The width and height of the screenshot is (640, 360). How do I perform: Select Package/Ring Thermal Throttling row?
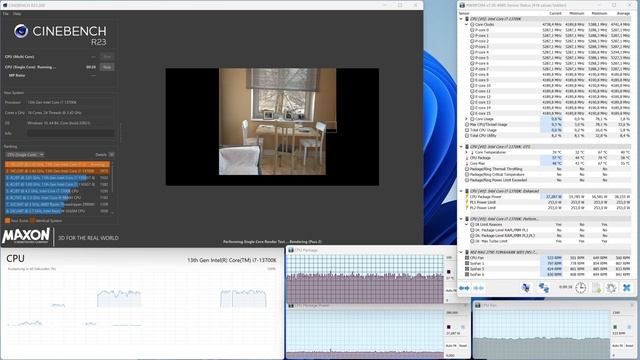[x=545, y=169]
